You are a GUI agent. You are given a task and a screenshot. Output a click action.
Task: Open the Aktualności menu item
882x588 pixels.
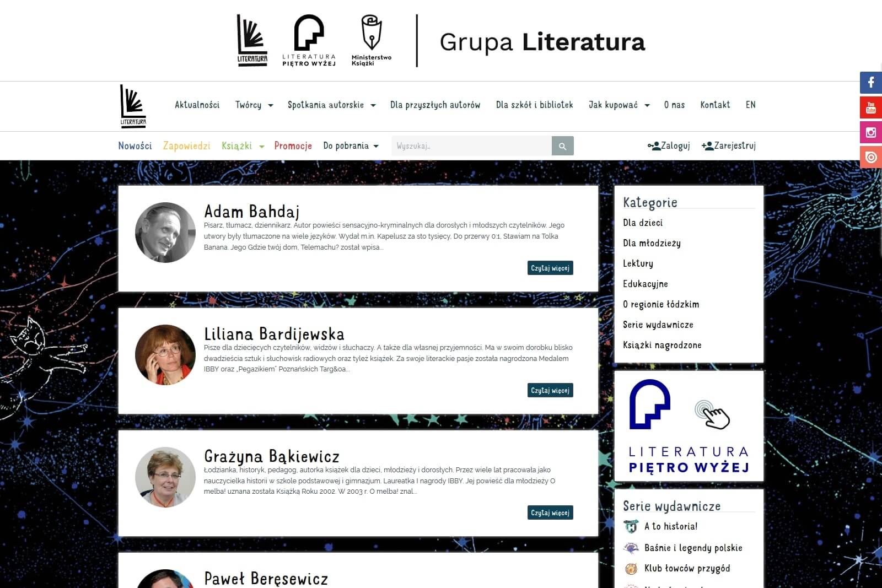[197, 105]
